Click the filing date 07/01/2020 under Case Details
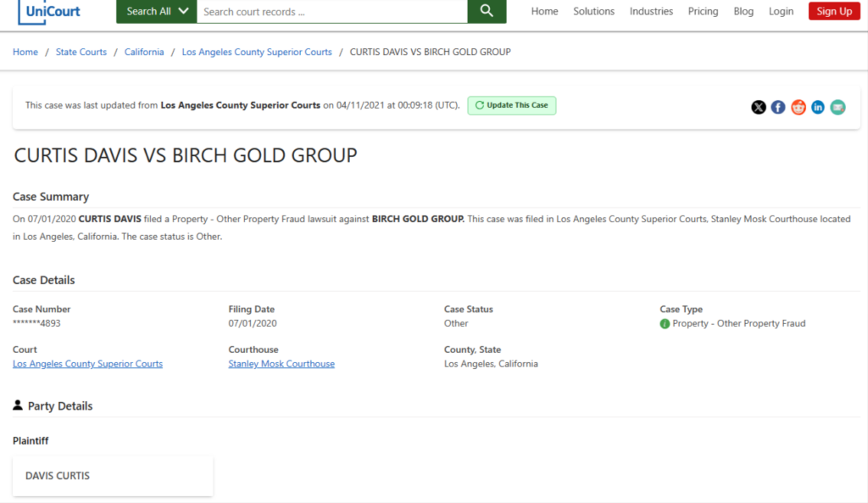This screenshot has width=868, height=503. 253,323
